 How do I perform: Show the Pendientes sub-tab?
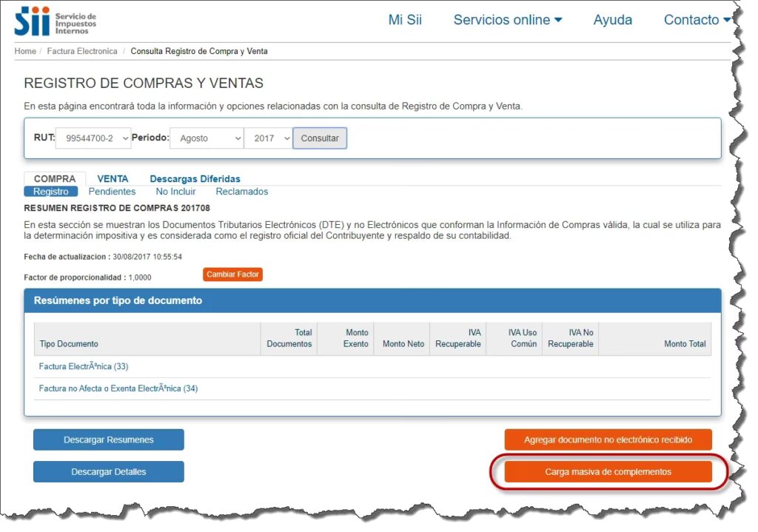pyautogui.click(x=112, y=192)
